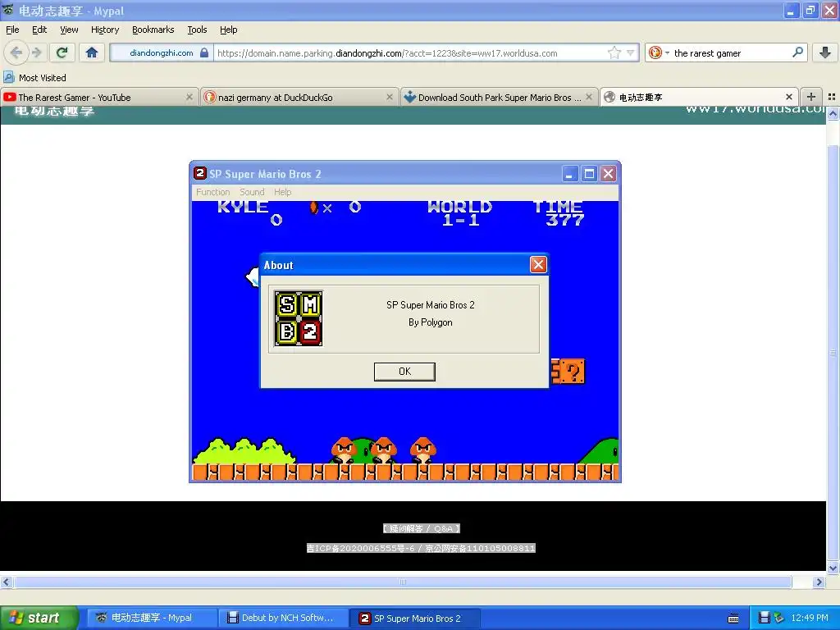
Task: Close the Download South Park tab
Action: pyautogui.click(x=589, y=97)
